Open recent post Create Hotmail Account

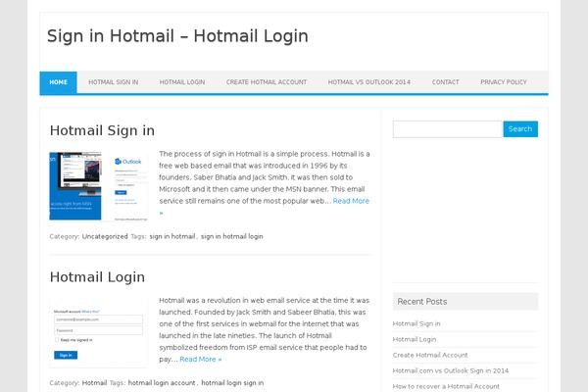(430, 355)
